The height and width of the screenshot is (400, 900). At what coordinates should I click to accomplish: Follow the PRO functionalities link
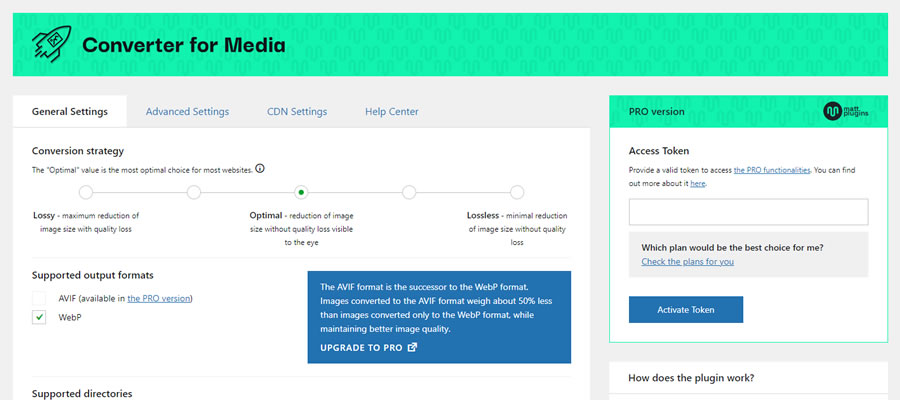point(771,171)
